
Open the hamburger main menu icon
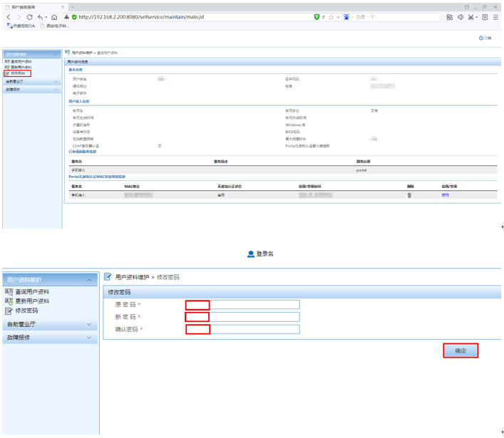click(496, 17)
